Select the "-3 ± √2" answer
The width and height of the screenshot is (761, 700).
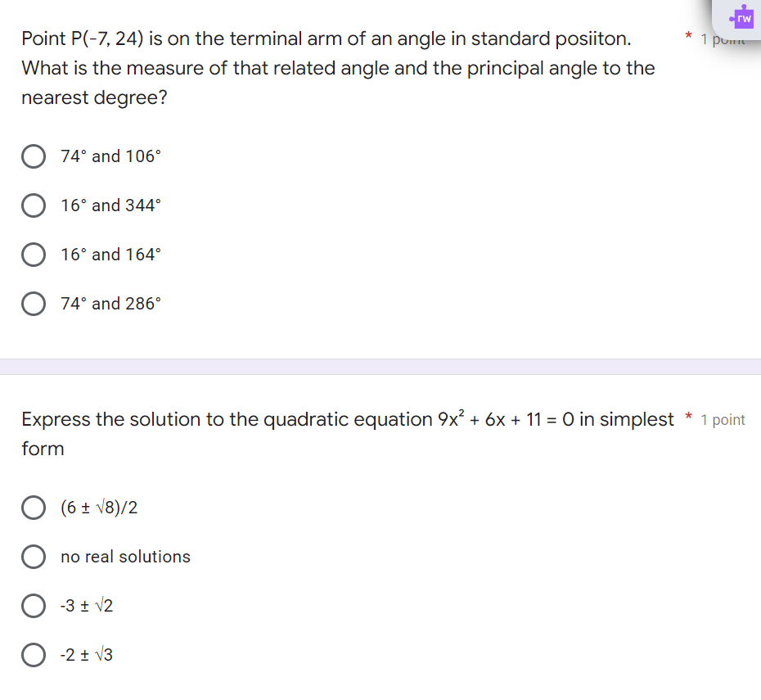(34, 606)
